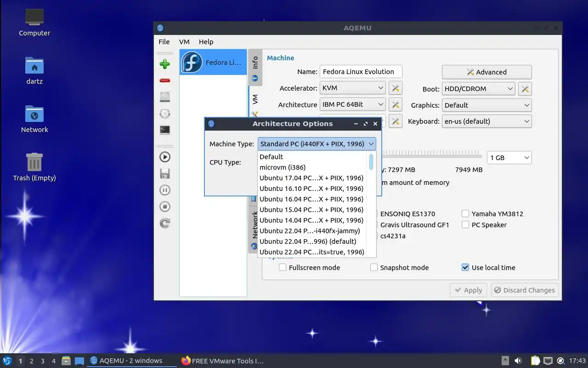
Task: Select the Fedora Linux VM in list
Action: point(213,62)
